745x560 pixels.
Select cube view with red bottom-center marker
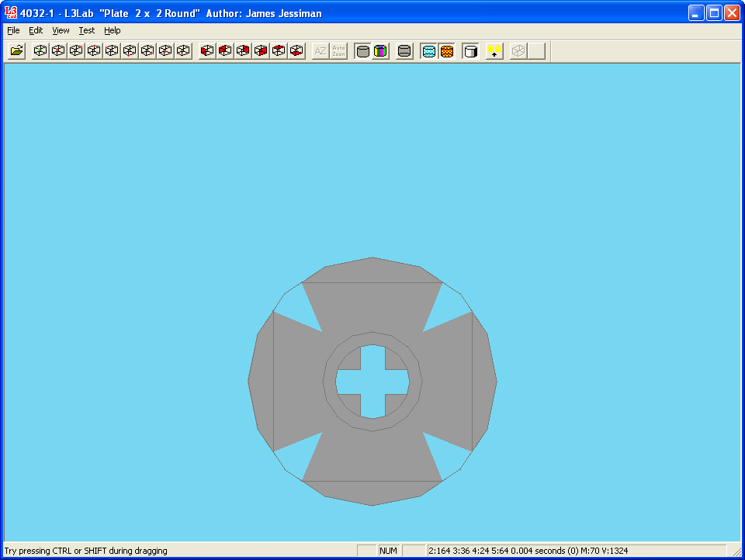click(130, 51)
